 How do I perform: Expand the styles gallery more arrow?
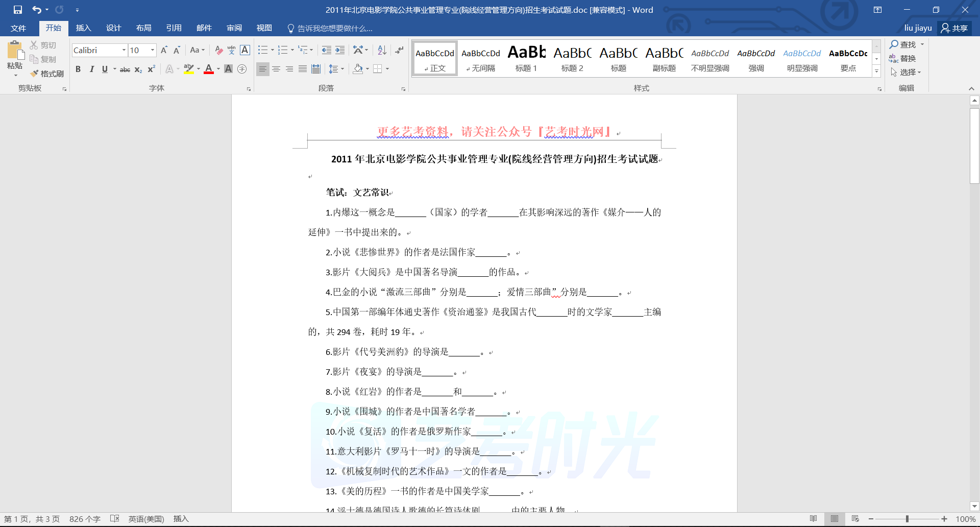tap(876, 71)
